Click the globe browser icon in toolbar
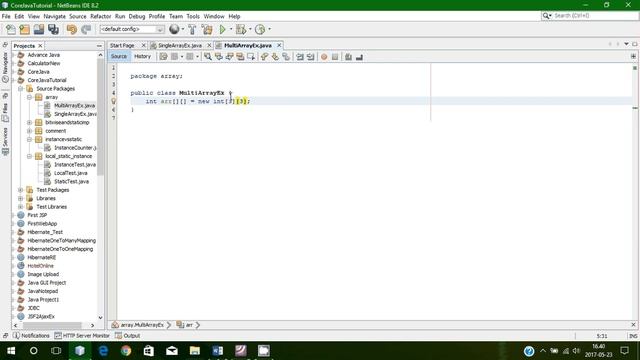 tap(174, 29)
